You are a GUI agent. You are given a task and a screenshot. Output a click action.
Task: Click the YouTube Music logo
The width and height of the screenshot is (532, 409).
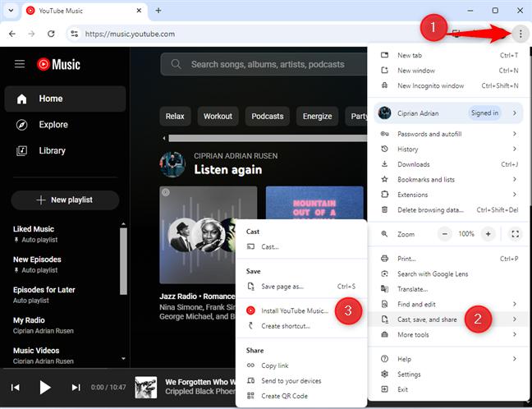point(58,64)
